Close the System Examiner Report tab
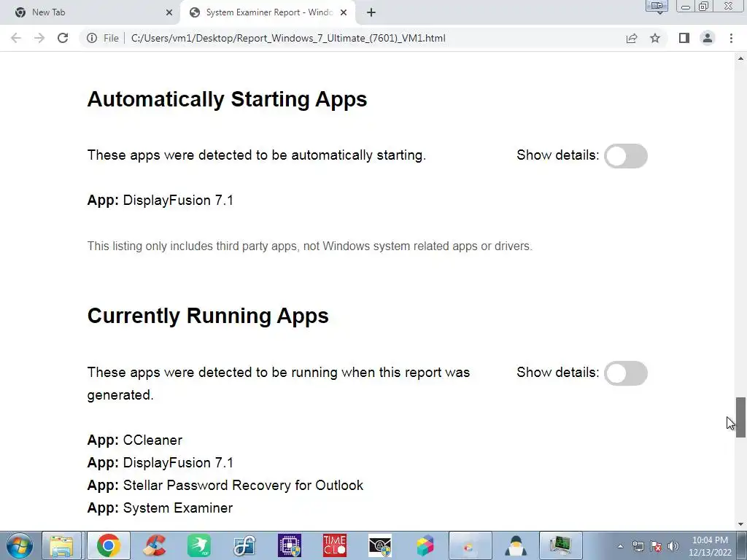 tap(344, 13)
